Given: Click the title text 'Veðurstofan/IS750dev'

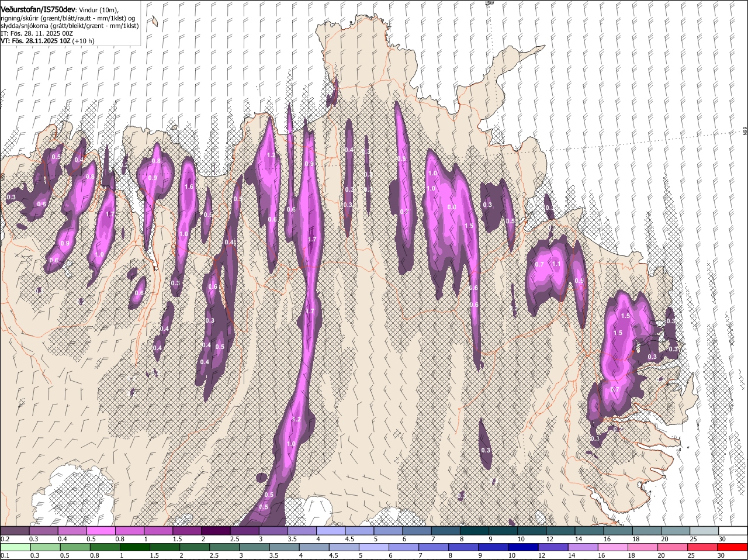Looking at the screenshot, I should pyautogui.click(x=38, y=9).
